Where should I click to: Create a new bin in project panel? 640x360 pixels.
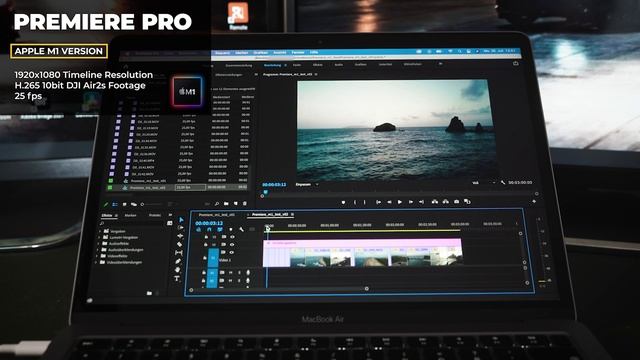(x=226, y=203)
